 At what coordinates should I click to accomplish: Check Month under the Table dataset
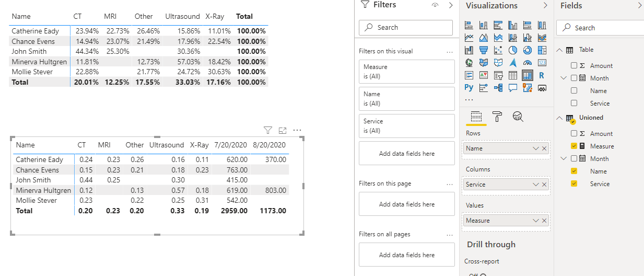tap(574, 78)
